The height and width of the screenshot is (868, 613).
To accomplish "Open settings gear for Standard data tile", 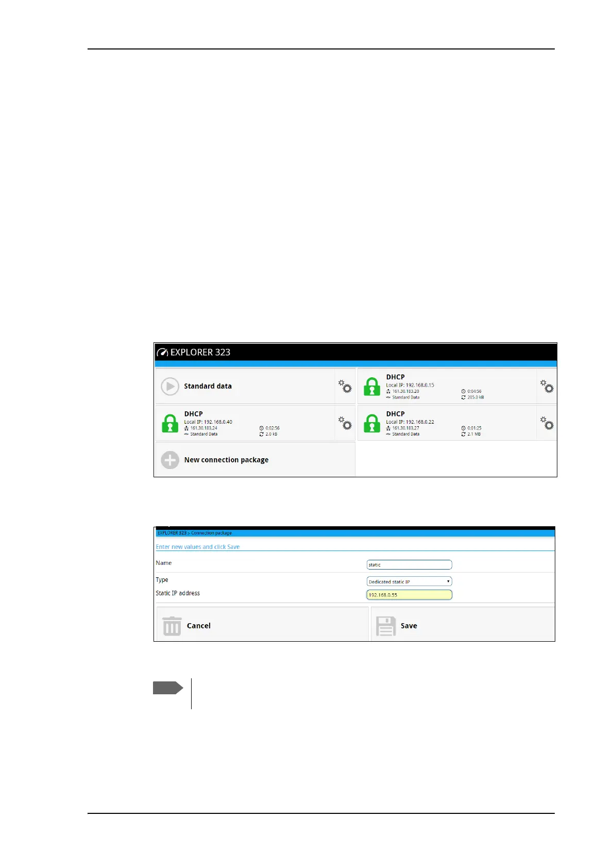I will click(x=345, y=386).
